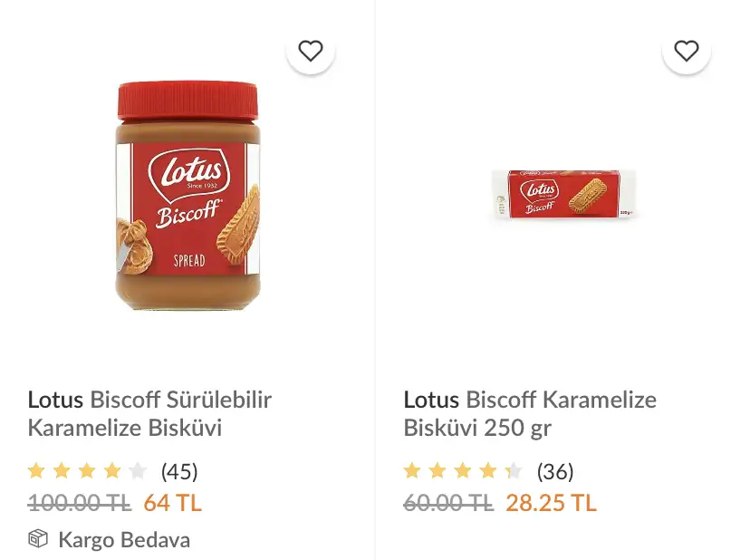Click the 28.25 TL discounted price

tap(551, 502)
